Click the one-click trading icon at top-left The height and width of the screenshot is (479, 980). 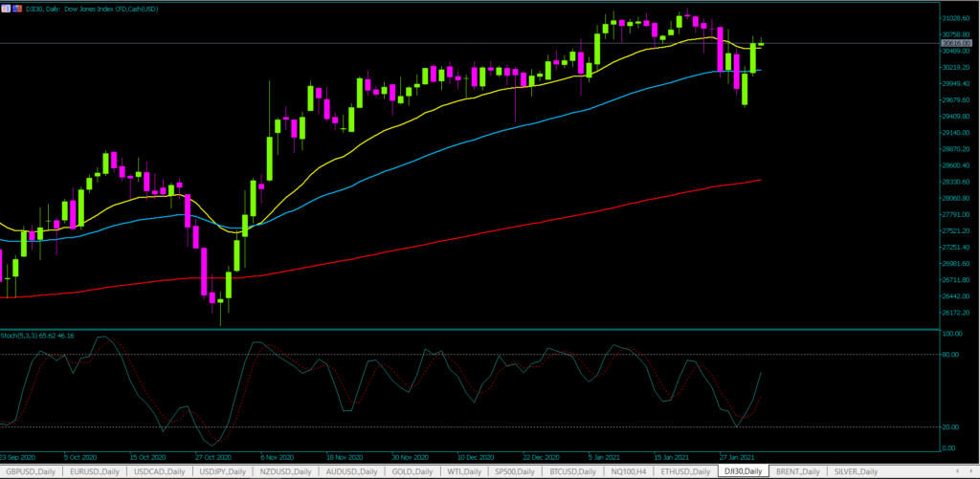(6, 9)
